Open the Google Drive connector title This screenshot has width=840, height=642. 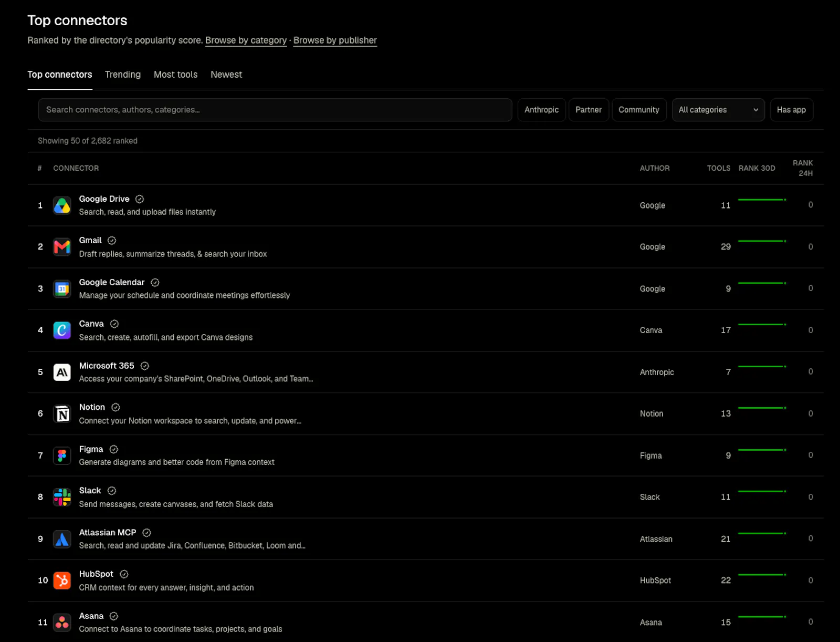coord(104,199)
